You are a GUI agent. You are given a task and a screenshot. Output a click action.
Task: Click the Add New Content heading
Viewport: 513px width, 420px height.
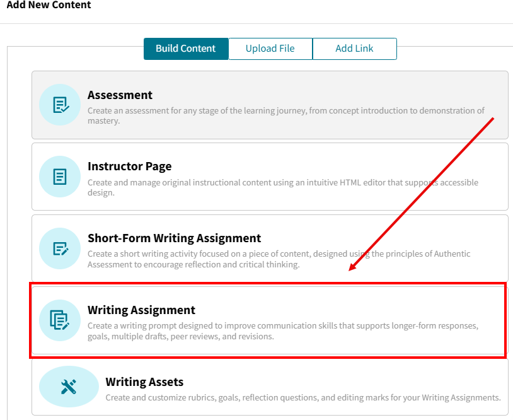[49, 5]
